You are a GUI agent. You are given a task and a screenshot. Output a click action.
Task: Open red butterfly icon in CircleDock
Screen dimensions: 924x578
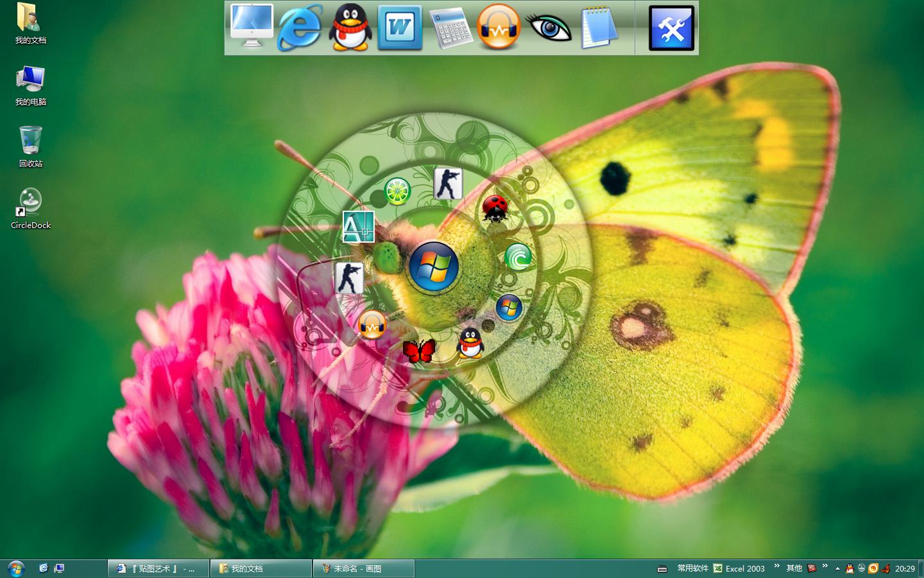coord(419,351)
